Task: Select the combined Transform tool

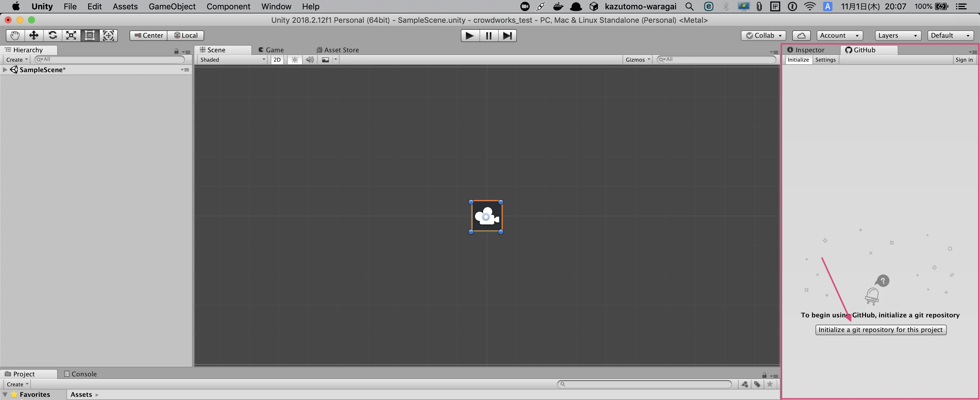Action: pos(108,35)
